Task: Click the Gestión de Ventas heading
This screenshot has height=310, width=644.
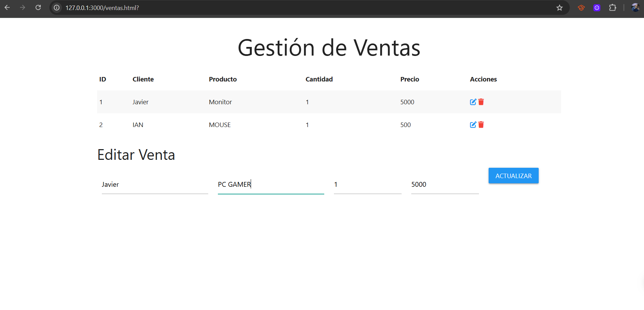Action: (x=329, y=48)
